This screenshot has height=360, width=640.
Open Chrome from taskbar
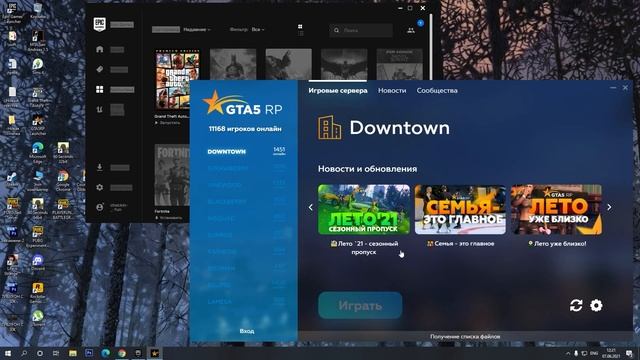[122, 353]
